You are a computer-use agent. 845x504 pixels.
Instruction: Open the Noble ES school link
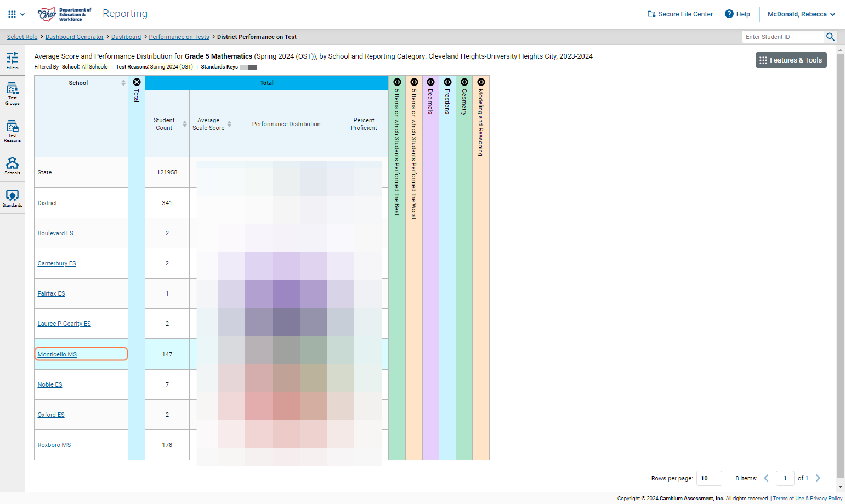50,384
